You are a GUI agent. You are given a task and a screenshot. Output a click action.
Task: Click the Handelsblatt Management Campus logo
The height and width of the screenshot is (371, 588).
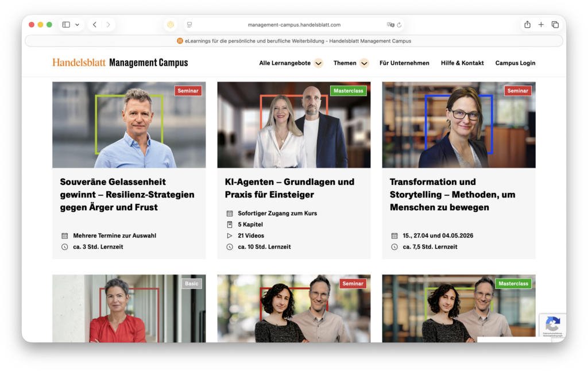[119, 62]
